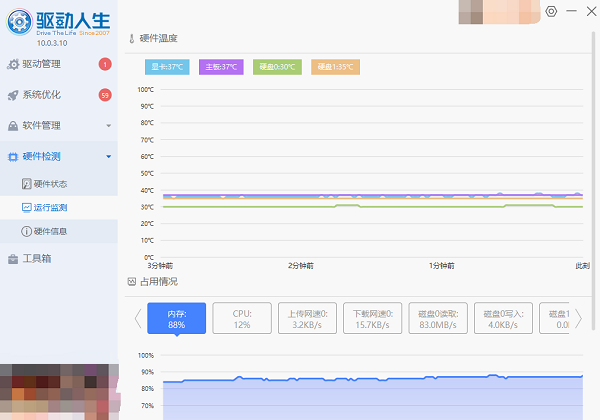Click the 驱动人生 logo icon
Viewport: 600px width, 420px height.
click(x=18, y=21)
